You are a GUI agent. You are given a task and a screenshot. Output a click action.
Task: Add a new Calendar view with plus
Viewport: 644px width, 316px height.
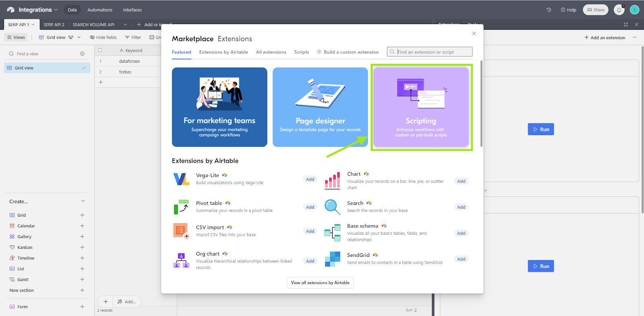click(82, 226)
